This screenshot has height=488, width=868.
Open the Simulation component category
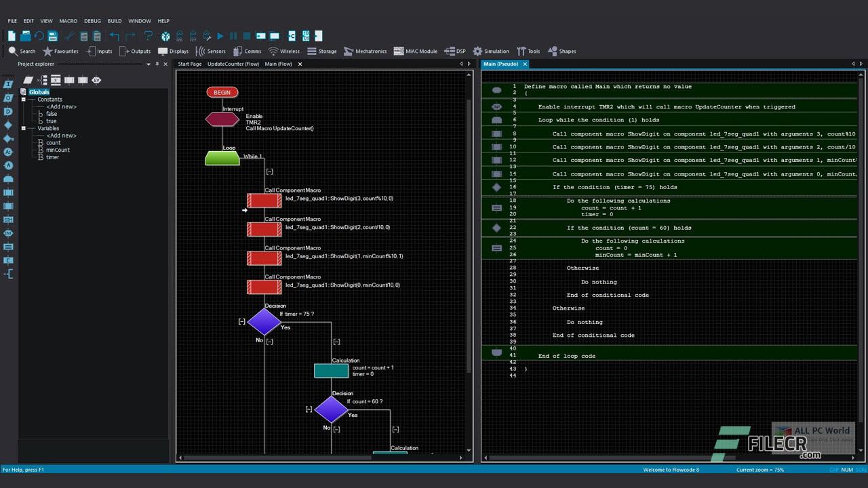click(x=491, y=51)
